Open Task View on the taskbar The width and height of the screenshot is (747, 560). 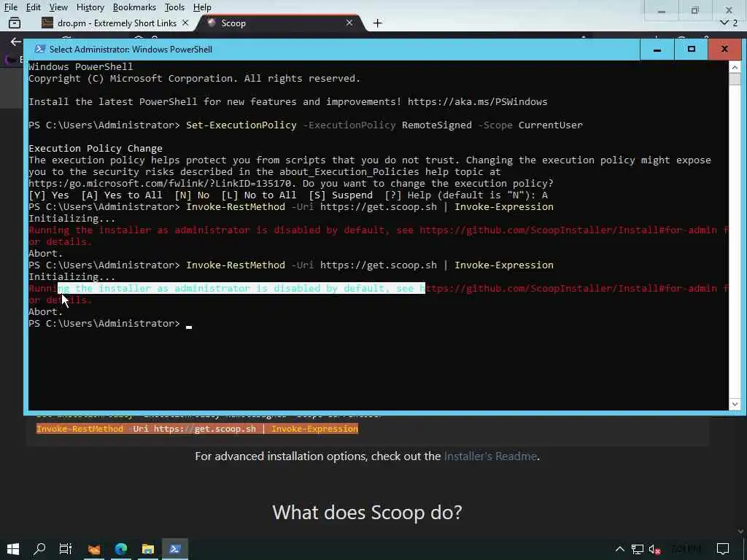tap(66, 549)
